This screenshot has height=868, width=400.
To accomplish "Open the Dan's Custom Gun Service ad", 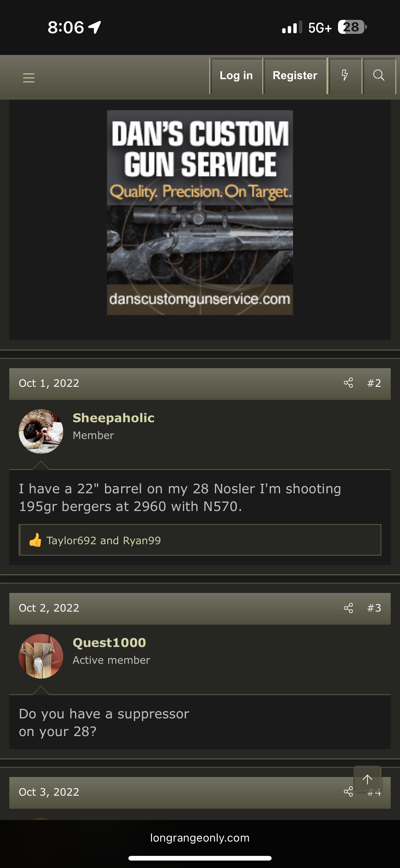I will (200, 213).
